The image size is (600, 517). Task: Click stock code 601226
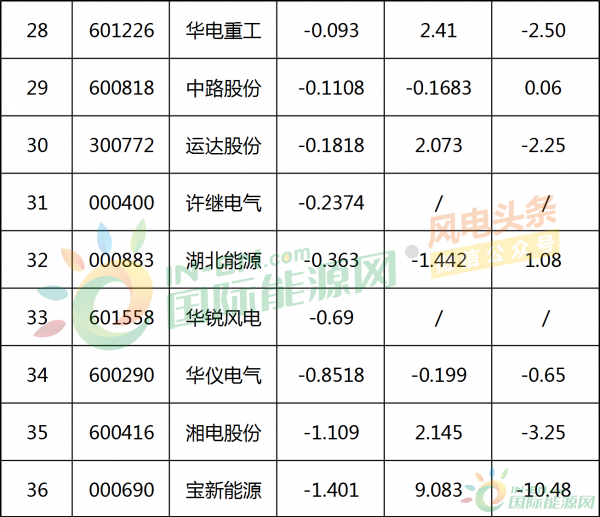pyautogui.click(x=121, y=31)
